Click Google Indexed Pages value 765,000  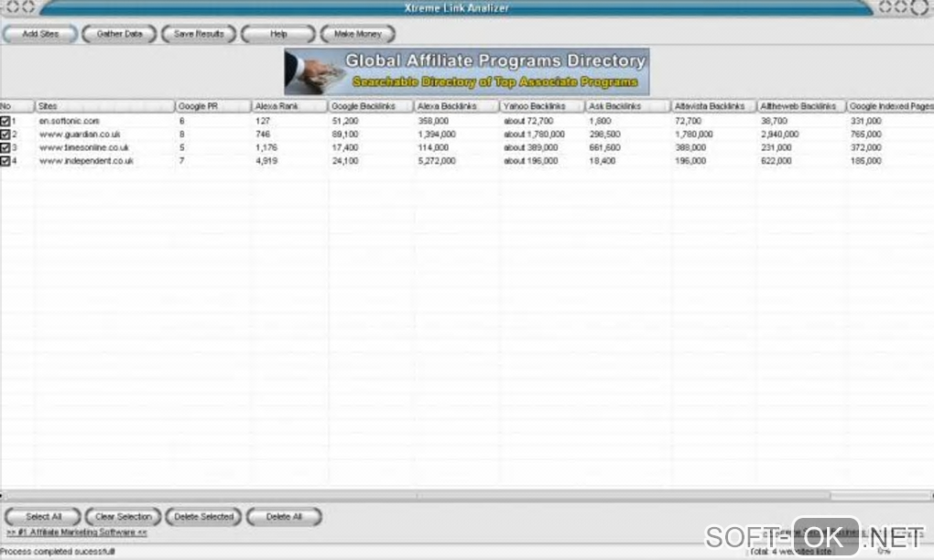[866, 135]
